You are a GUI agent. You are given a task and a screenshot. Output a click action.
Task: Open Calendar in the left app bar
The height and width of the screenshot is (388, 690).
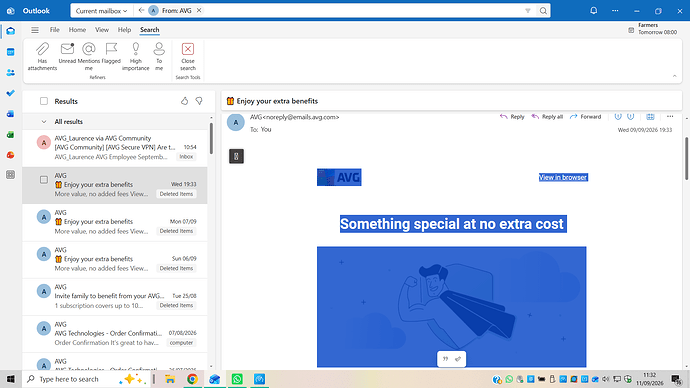tap(11, 52)
